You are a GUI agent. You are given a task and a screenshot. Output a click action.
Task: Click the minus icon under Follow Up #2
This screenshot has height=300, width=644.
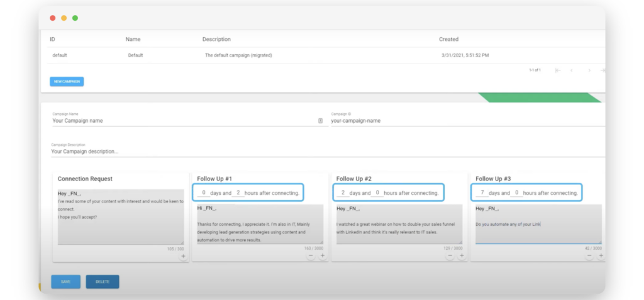click(450, 256)
